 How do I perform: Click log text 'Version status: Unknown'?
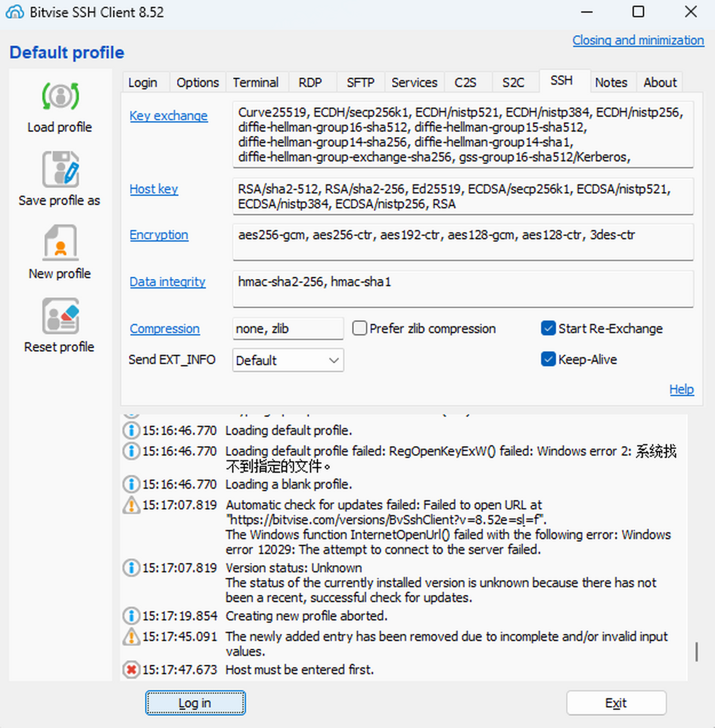tap(293, 568)
